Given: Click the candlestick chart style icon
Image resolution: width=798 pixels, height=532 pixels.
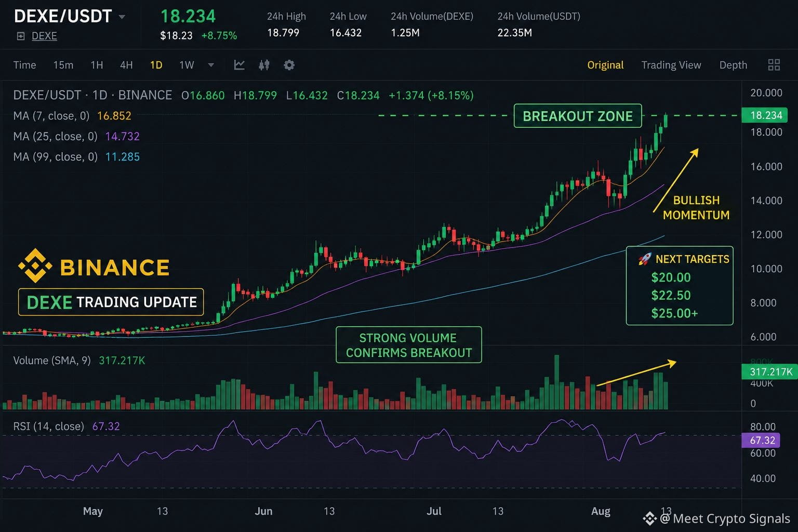Looking at the screenshot, I should click(x=264, y=65).
